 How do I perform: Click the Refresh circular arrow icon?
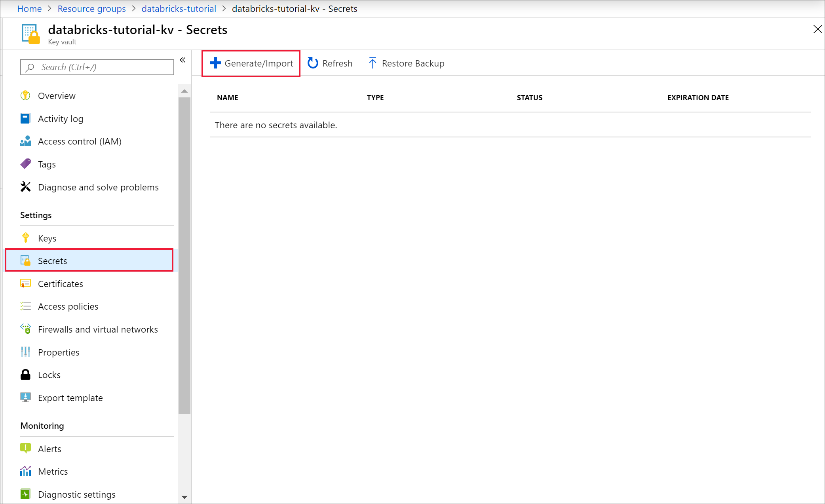click(313, 63)
